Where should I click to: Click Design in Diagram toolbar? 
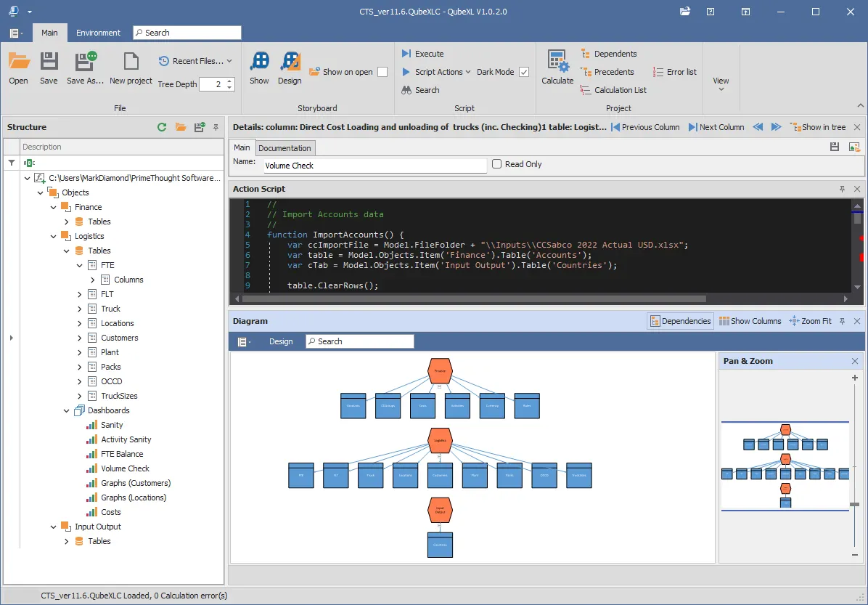(281, 341)
